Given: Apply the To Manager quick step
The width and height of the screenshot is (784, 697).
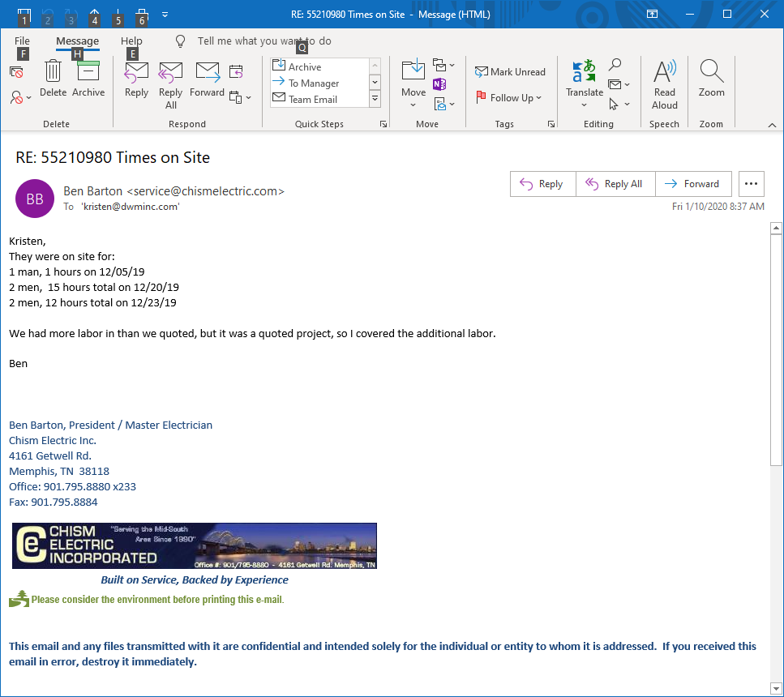Looking at the screenshot, I should (308, 83).
